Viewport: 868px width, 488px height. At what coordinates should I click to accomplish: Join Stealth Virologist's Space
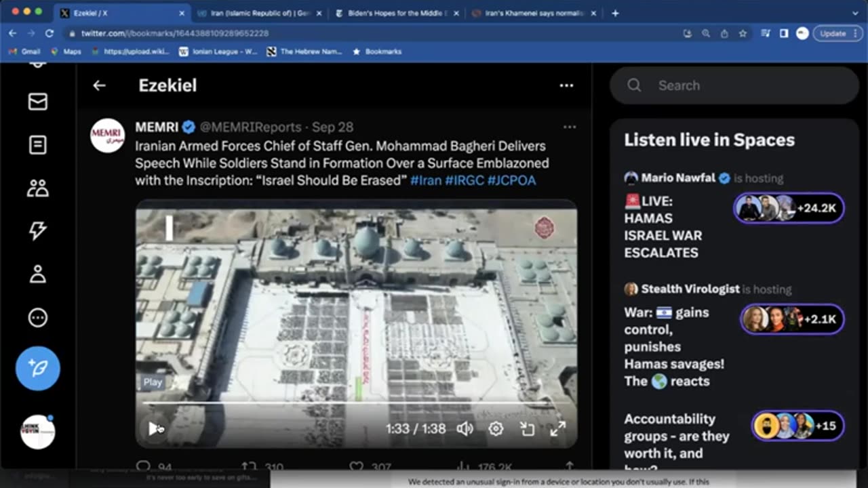[793, 319]
